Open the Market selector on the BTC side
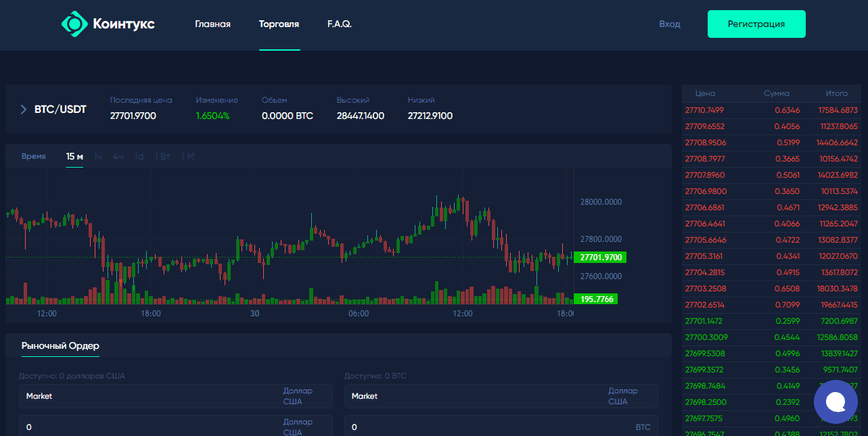The width and height of the screenshot is (868, 436). tap(501, 396)
